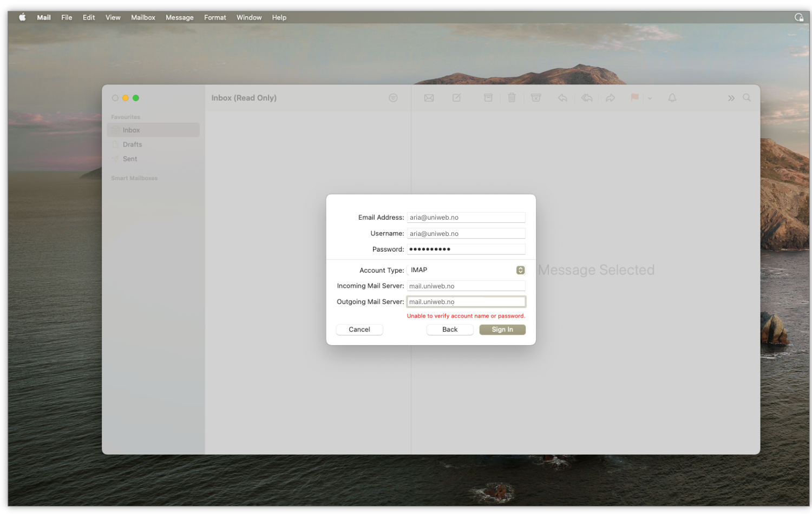Click the Incoming Mail Server field
Viewport: 812px width, 514px height.
(x=466, y=286)
